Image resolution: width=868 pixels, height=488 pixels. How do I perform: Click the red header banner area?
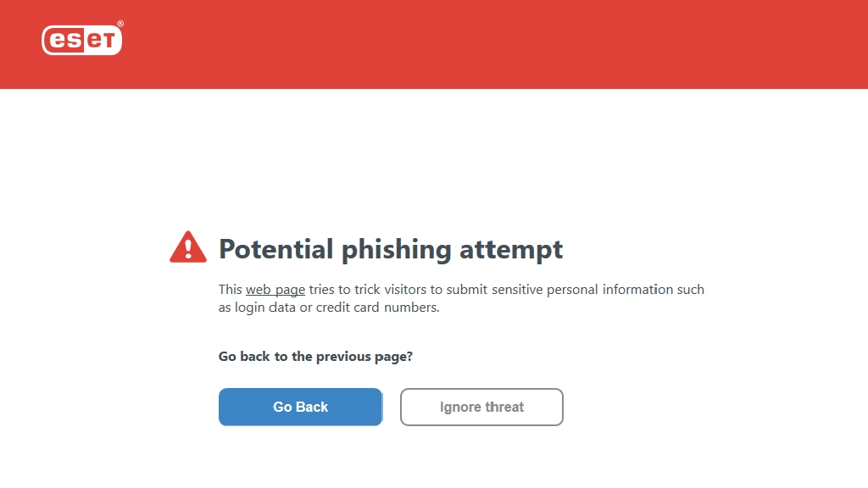point(434,44)
